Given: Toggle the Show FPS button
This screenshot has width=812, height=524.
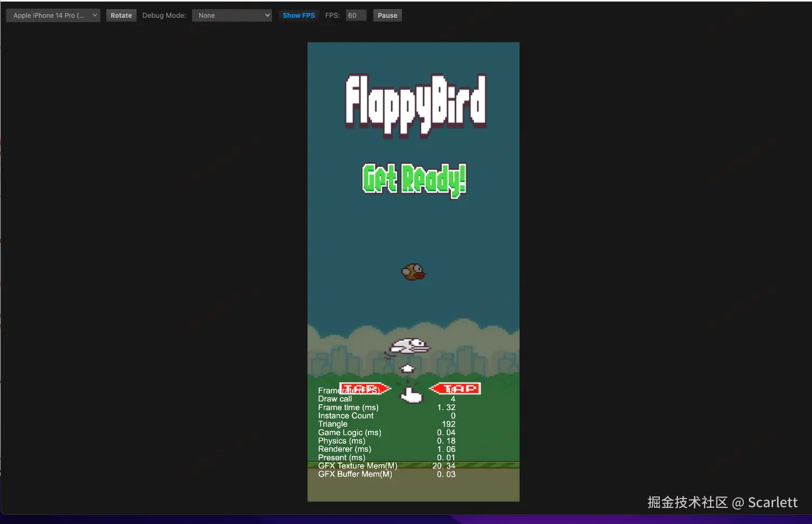Looking at the screenshot, I should pos(298,16).
